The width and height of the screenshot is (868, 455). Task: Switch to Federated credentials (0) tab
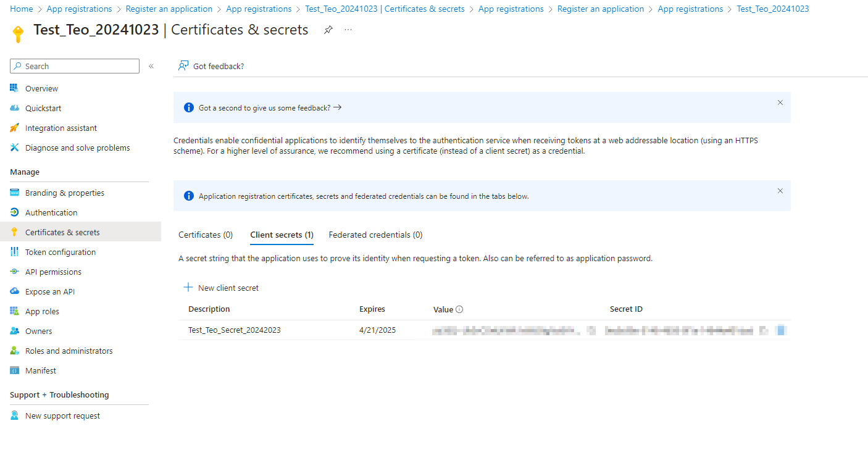(x=375, y=235)
